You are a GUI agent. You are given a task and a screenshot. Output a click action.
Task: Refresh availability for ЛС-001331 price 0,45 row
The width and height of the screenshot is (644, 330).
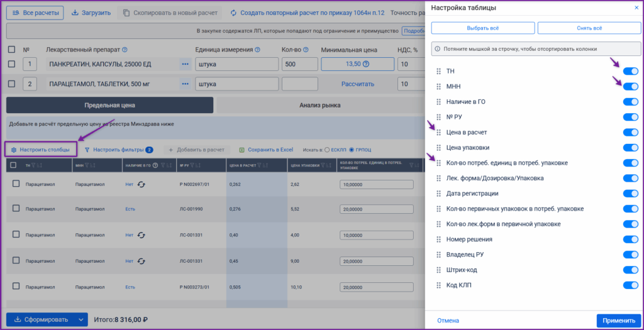[x=142, y=261]
